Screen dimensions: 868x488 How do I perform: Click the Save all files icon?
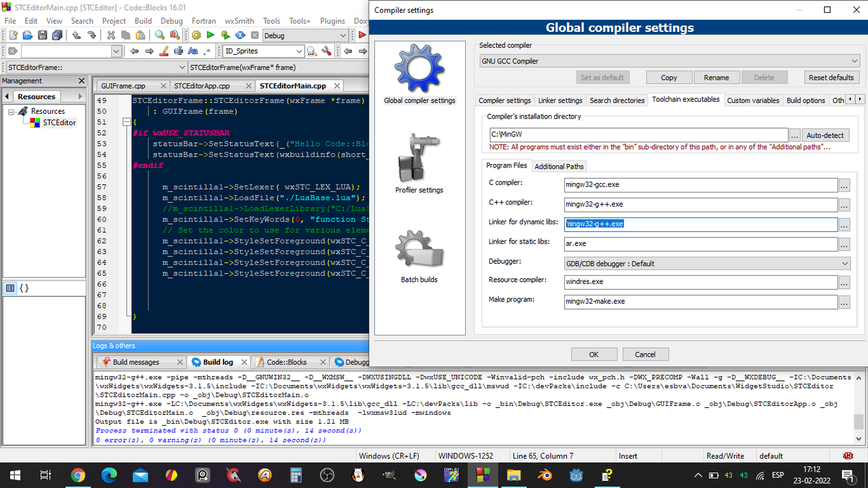coord(57,35)
